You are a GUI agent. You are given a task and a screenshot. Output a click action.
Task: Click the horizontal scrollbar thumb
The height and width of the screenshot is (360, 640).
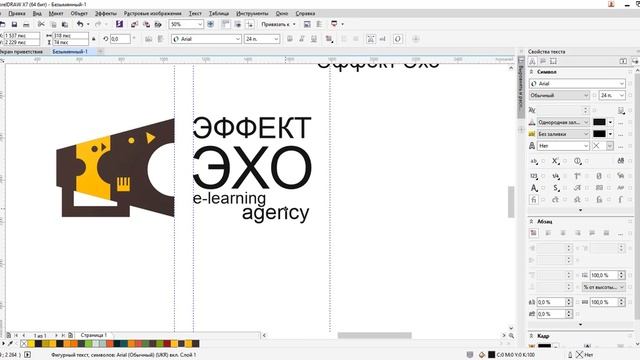(x=374, y=336)
